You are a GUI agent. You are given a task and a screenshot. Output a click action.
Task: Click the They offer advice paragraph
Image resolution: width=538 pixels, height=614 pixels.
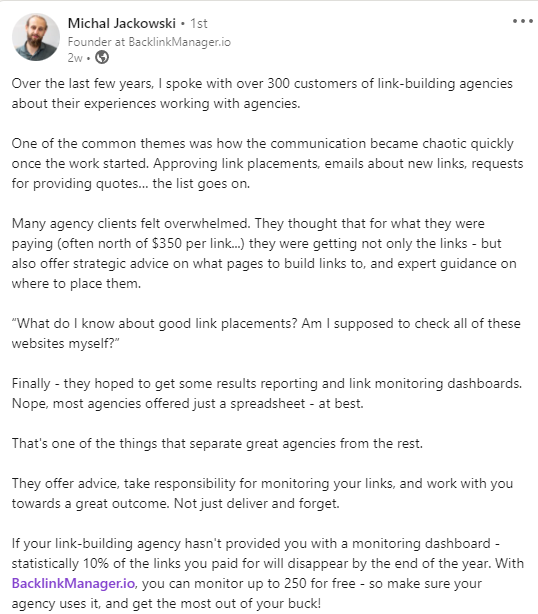coord(262,493)
